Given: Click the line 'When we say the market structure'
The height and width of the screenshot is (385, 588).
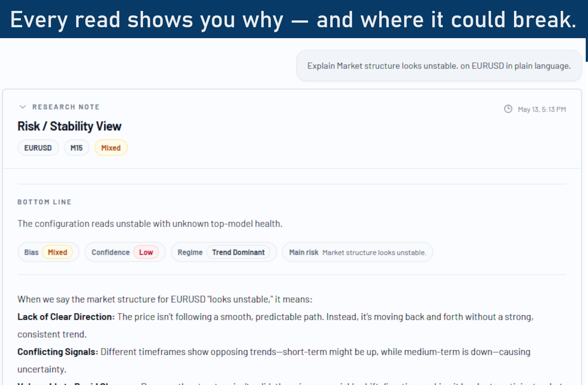Looking at the screenshot, I should tap(165, 300).
